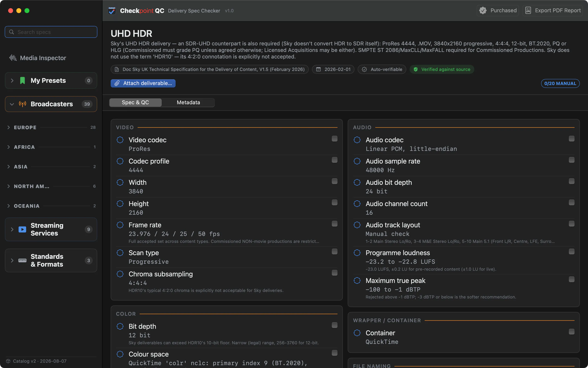Image resolution: width=588 pixels, height=368 pixels.
Task: Switch to the Spec & QC tab
Action: click(x=135, y=102)
